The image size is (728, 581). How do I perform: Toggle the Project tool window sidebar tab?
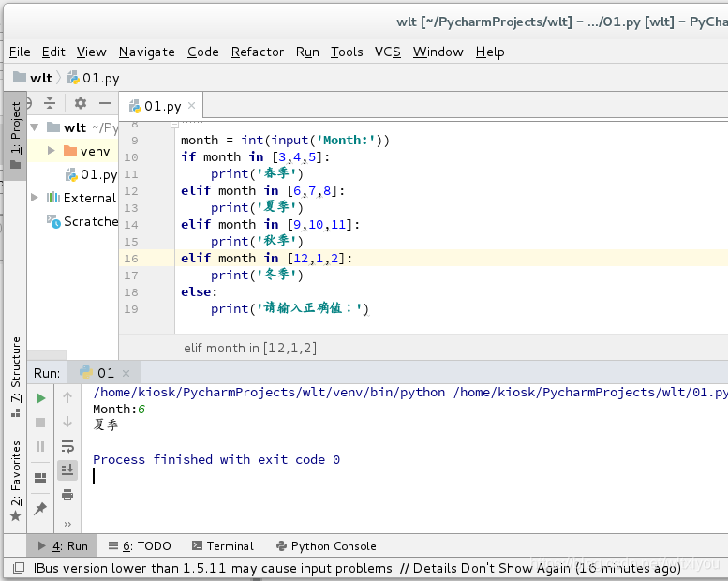(15, 135)
